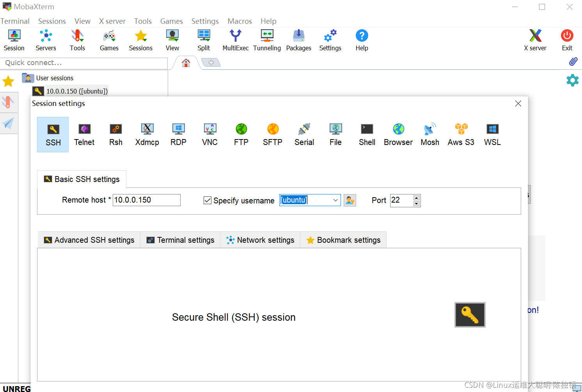Open the View toolbar button
This screenshot has width=582, height=392.
[172, 40]
